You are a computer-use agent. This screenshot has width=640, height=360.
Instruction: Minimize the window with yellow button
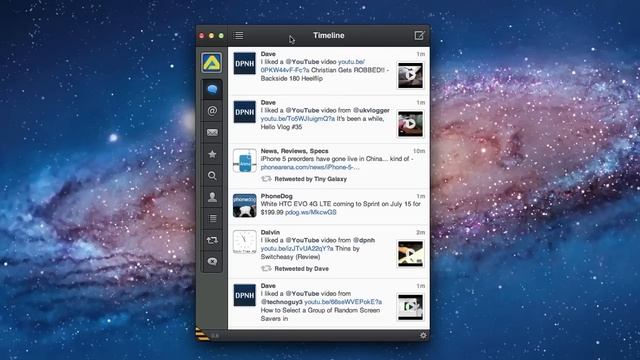pyautogui.click(x=211, y=36)
